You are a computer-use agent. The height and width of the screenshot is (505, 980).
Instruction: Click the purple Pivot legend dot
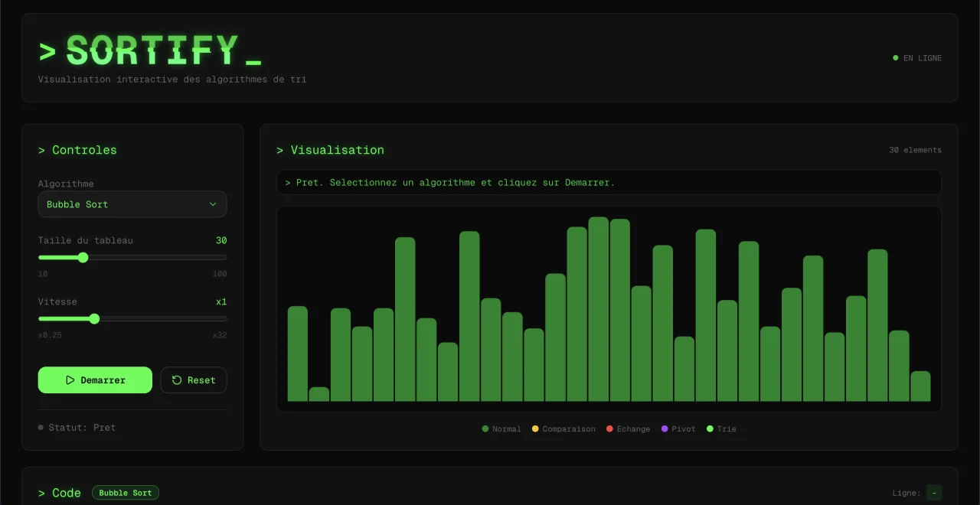(x=665, y=429)
